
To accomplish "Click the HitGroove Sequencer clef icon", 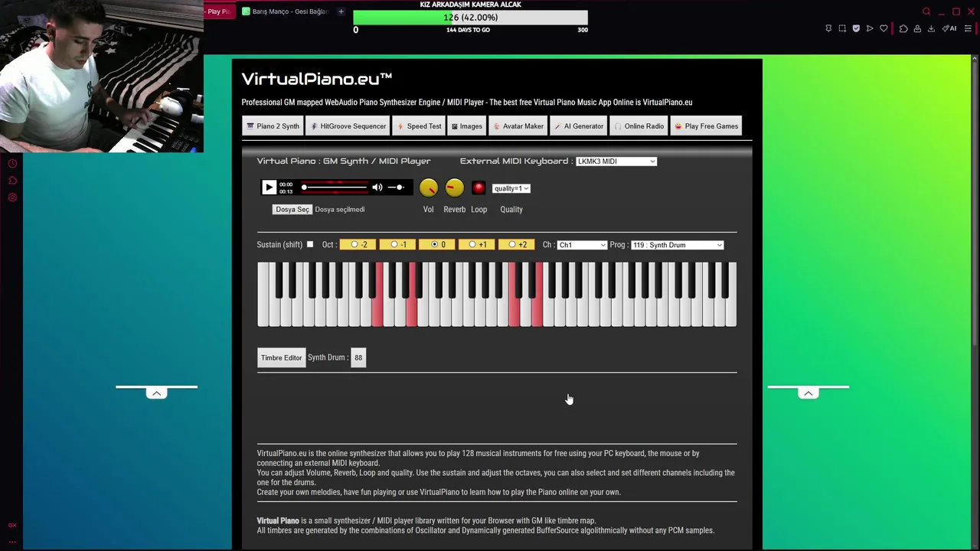I will [x=314, y=126].
